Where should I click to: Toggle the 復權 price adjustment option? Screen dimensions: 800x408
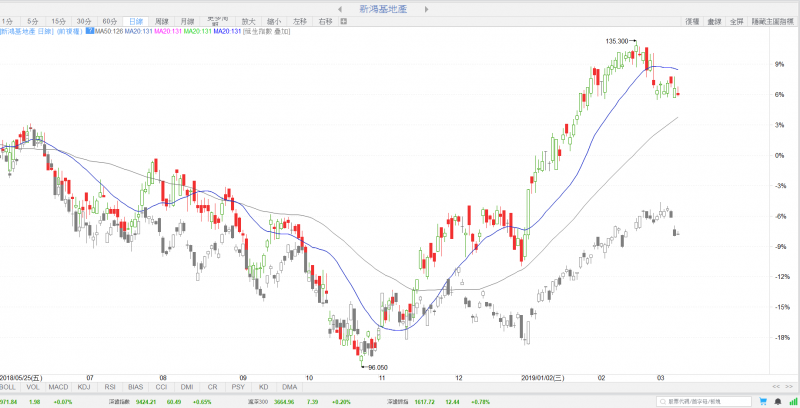(692, 21)
